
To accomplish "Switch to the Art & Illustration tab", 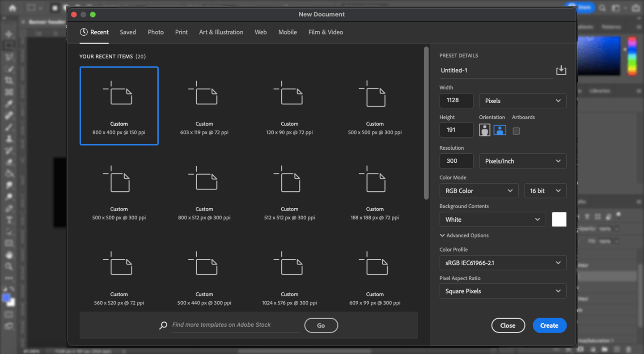I will pos(221,32).
